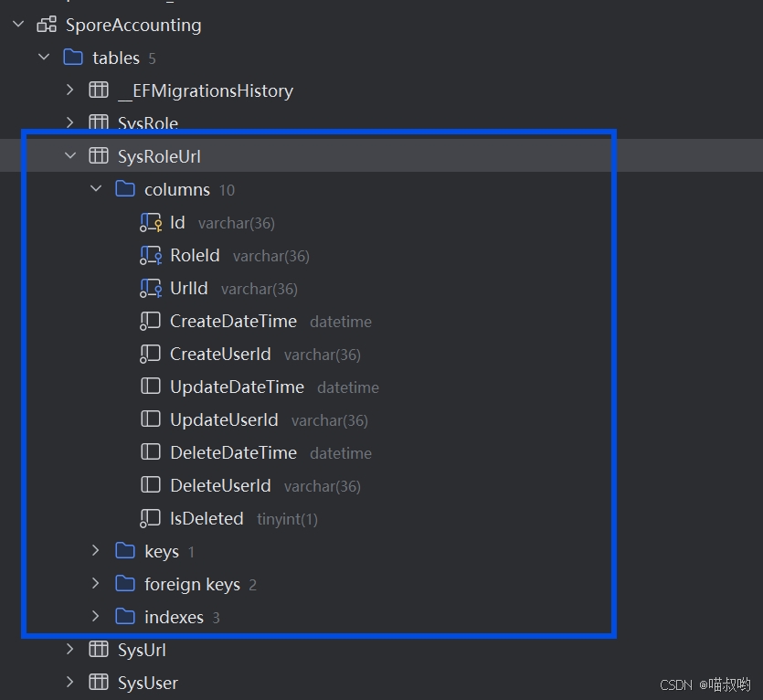Click the columns folder icon
The image size is (763, 700).
point(125,189)
